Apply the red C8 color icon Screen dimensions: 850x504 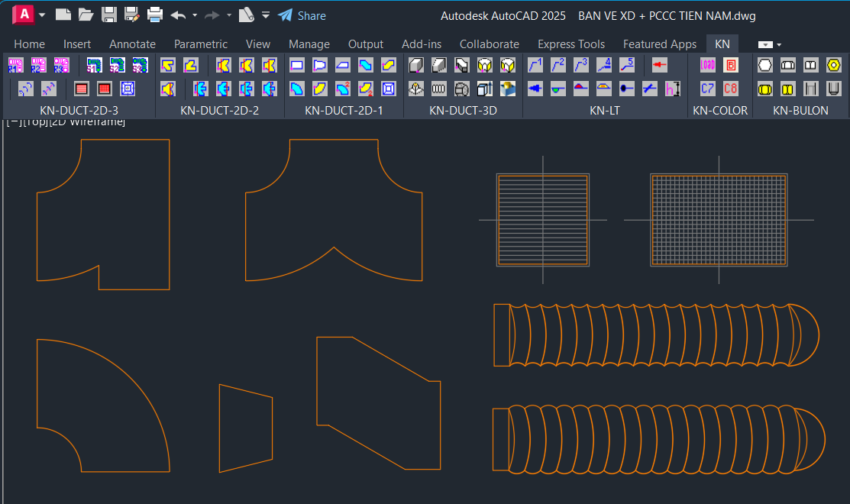coord(731,89)
